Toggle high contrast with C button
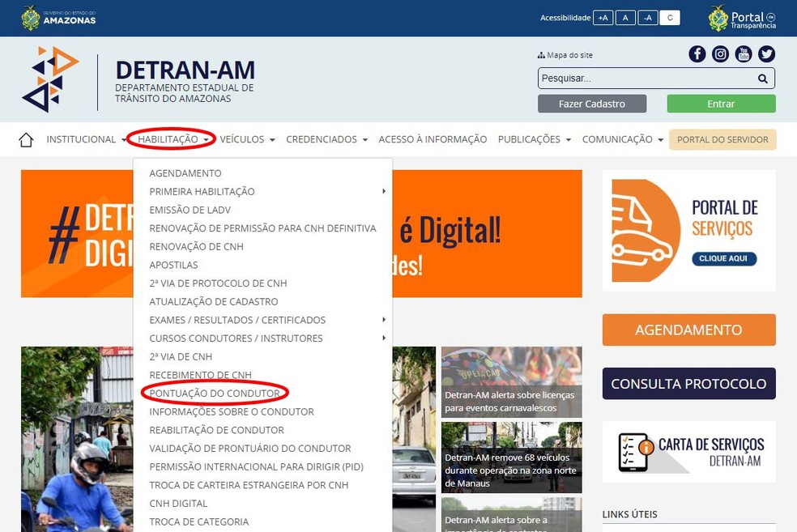The width and height of the screenshot is (797, 532). 669,18
